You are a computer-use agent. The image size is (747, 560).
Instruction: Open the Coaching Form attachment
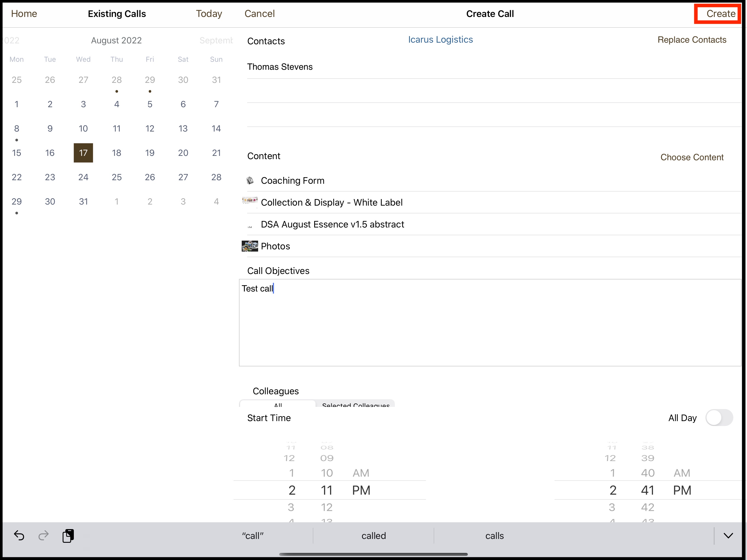[x=293, y=180]
